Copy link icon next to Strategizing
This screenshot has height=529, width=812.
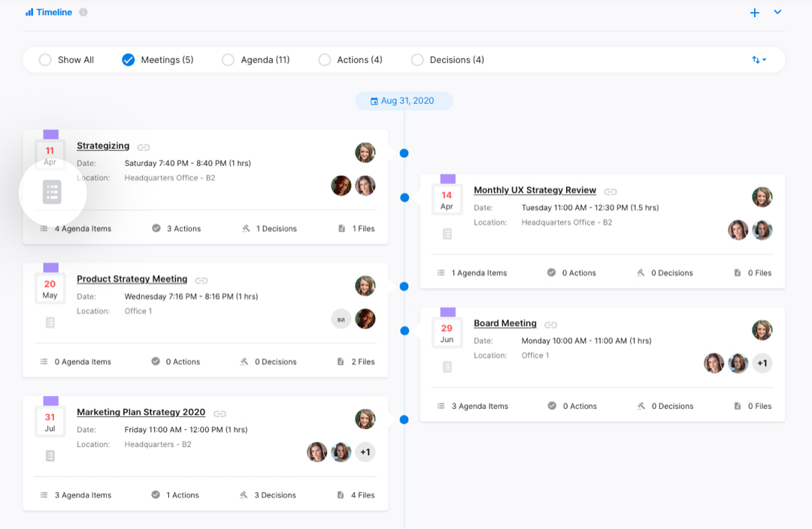(144, 147)
